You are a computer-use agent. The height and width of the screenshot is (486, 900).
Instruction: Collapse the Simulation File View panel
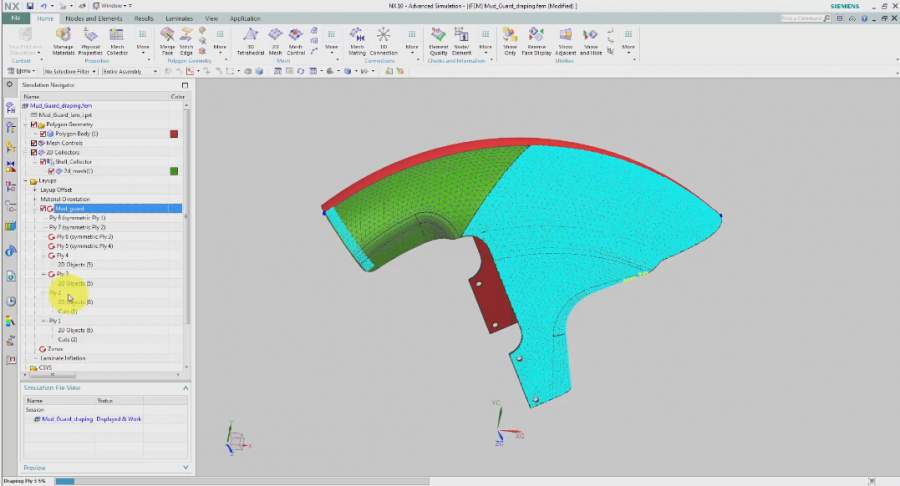click(x=185, y=388)
